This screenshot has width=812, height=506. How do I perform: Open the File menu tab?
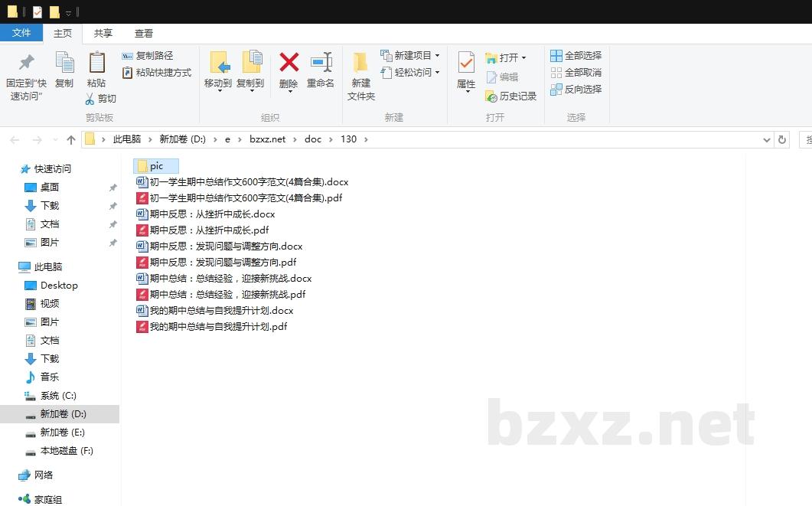[x=21, y=33]
